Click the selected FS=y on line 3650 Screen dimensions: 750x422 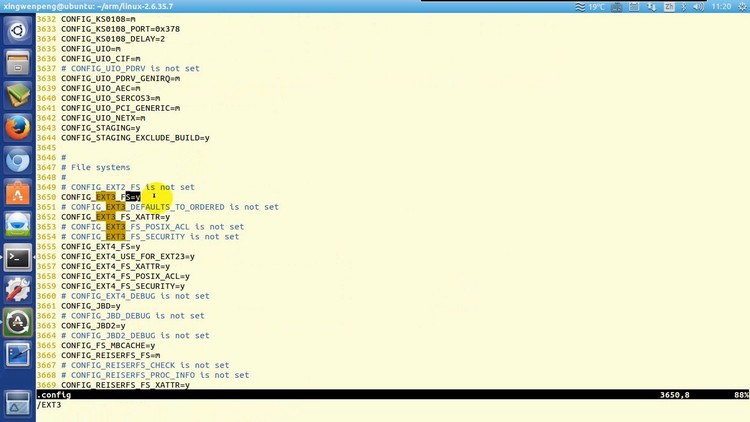point(133,197)
